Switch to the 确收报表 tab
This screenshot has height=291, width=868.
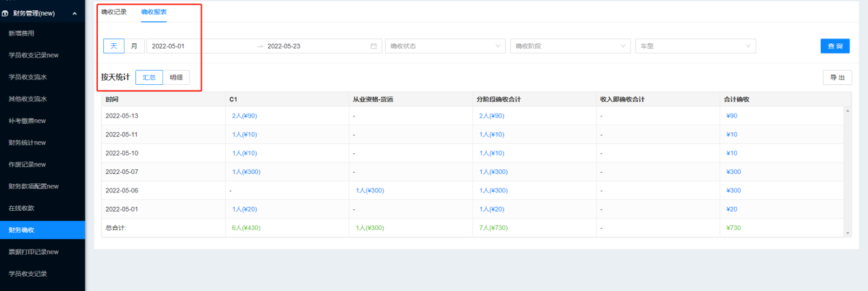click(154, 12)
